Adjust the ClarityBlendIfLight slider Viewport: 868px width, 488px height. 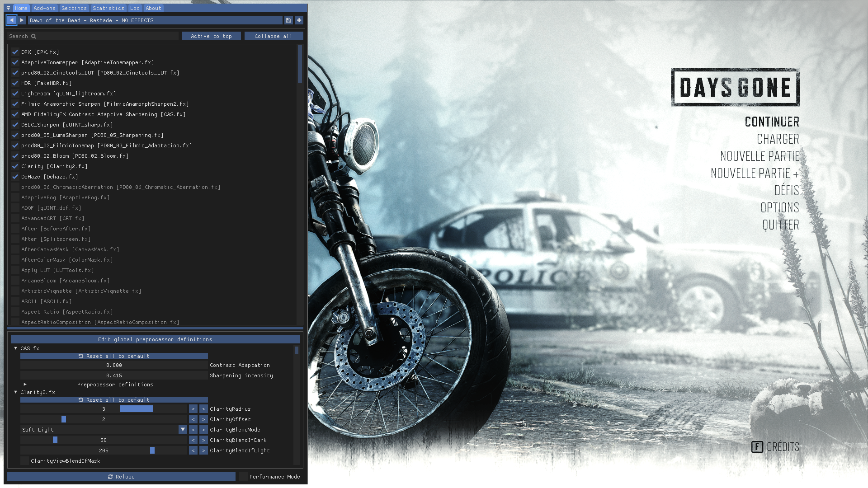click(104, 450)
